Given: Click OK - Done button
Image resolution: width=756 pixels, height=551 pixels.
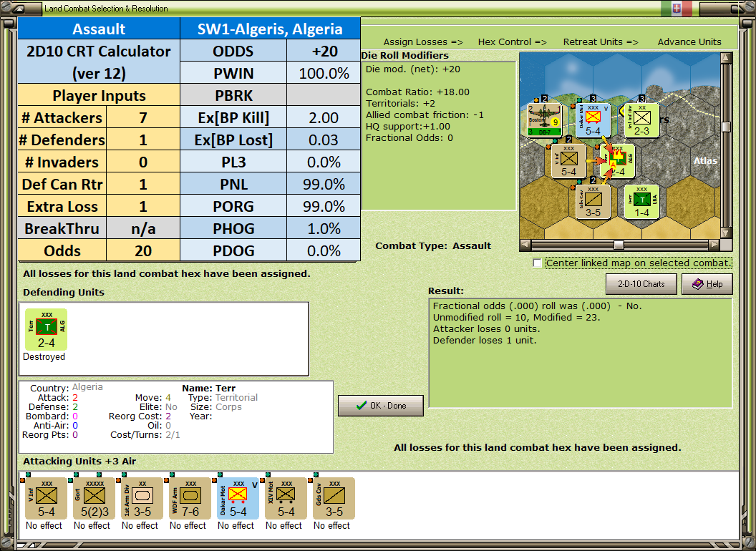Looking at the screenshot, I should 381,406.
